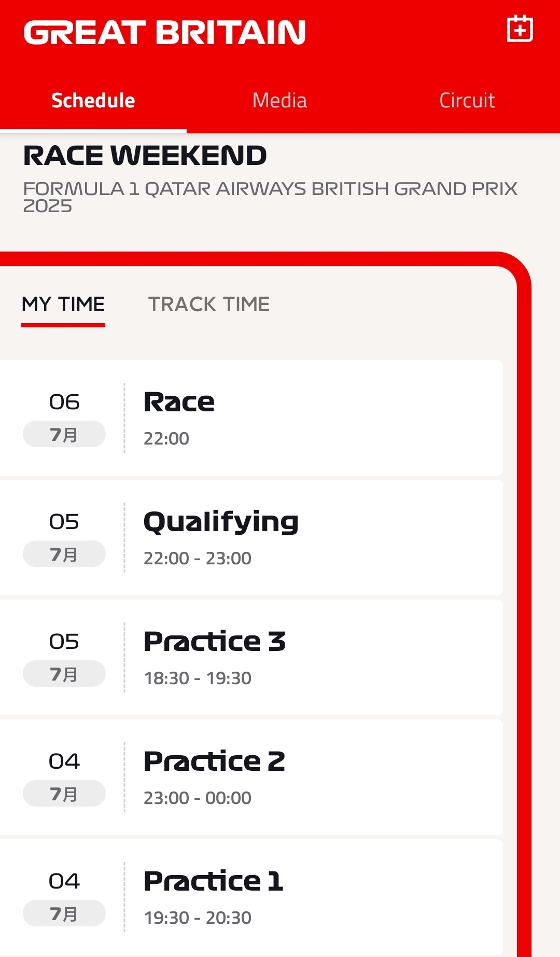560x957 pixels.
Task: Tap the Practice 3 time 18:30 - 19:30
Action: [x=198, y=678]
